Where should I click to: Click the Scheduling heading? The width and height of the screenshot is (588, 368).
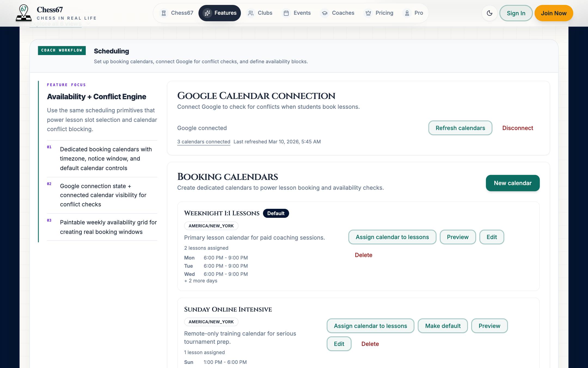111,51
